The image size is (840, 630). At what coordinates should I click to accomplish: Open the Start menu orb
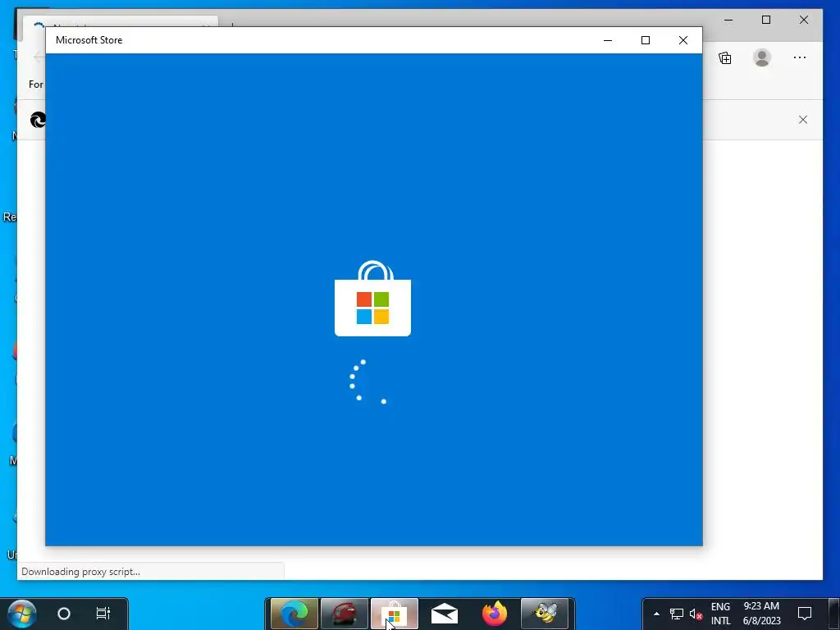click(x=22, y=614)
